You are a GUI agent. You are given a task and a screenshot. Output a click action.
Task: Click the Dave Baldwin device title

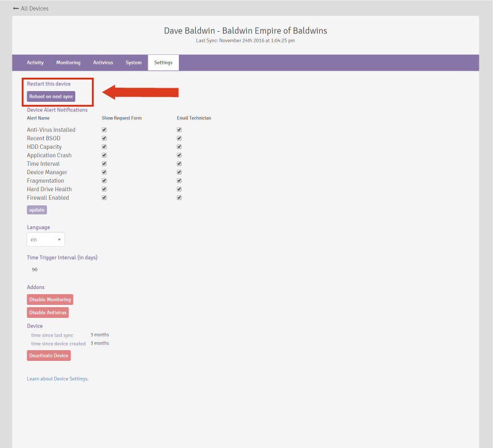coord(246,31)
